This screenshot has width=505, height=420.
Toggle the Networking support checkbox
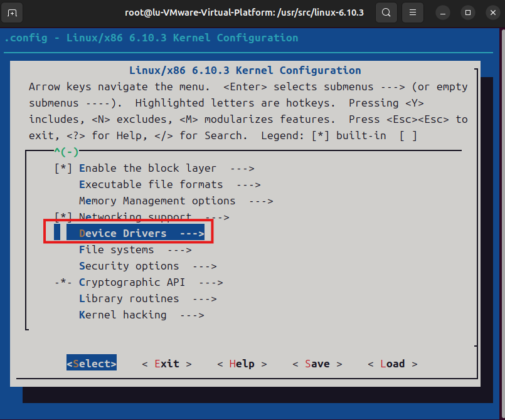[63, 218]
